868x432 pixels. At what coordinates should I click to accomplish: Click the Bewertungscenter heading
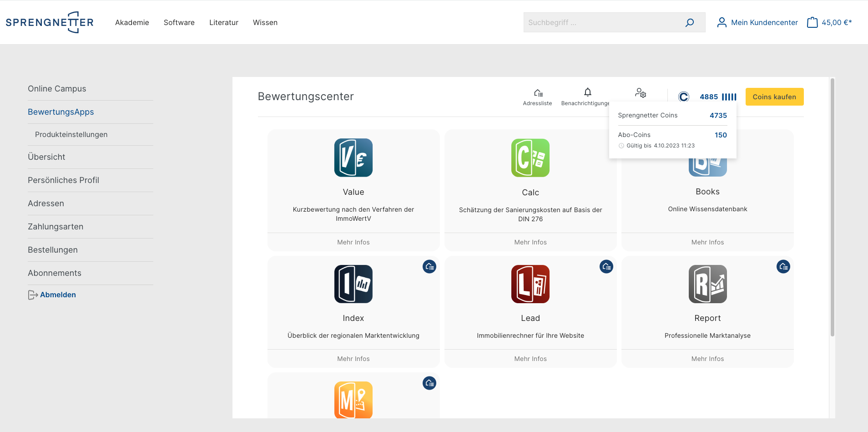click(306, 97)
